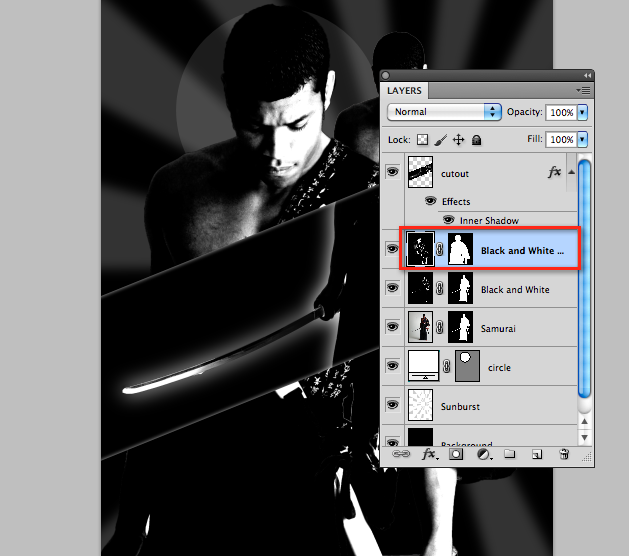Click the chain link on Samurai layer

pos(440,327)
